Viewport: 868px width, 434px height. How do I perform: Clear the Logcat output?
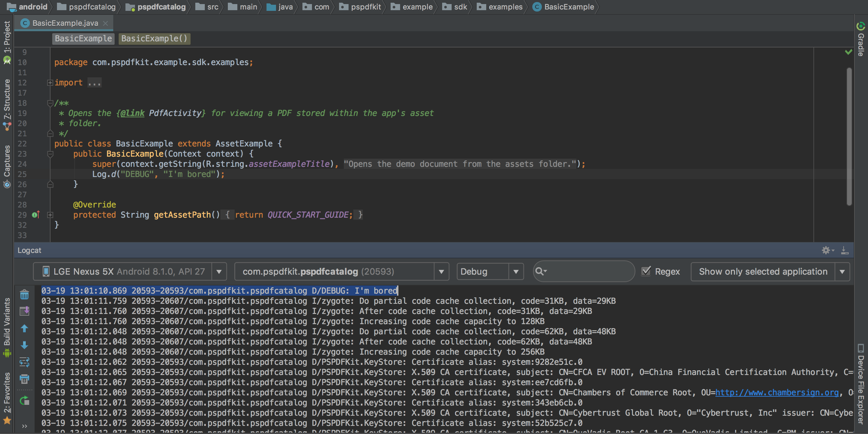[24, 294]
